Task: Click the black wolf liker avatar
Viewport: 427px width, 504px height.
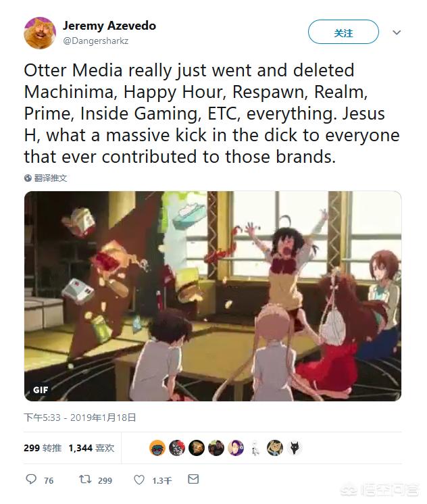Action: [x=295, y=448]
